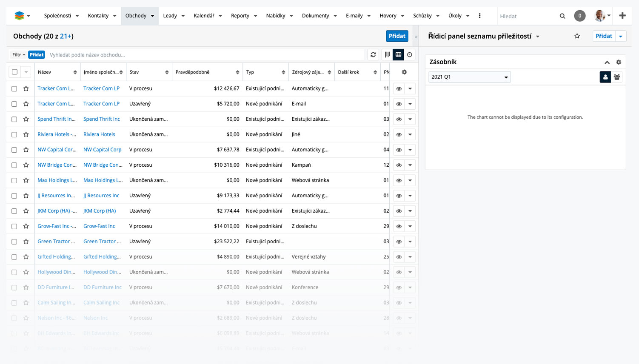This screenshot has width=639, height=364.
Task: Open the Reporty menu
Action: coord(244,16)
